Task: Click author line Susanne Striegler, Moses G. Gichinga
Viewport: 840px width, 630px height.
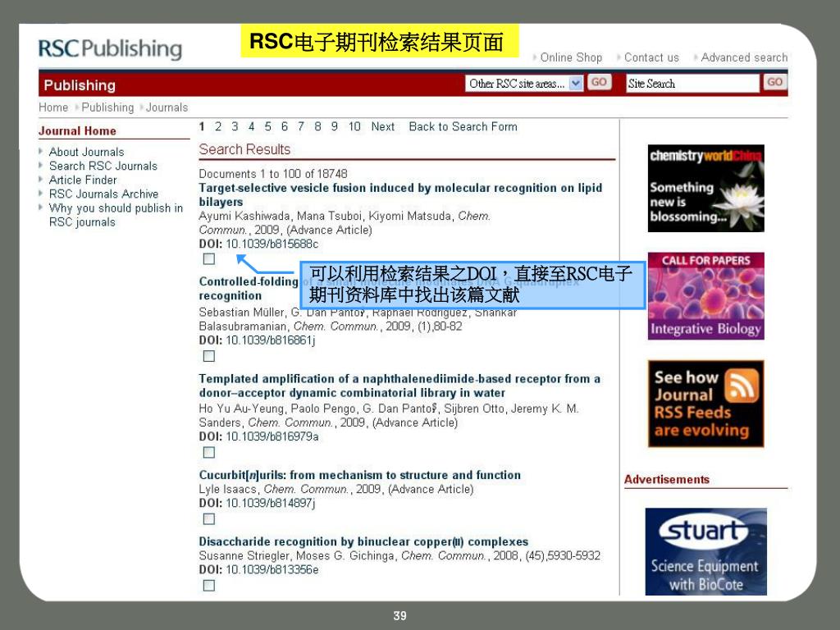Action: click(399, 555)
